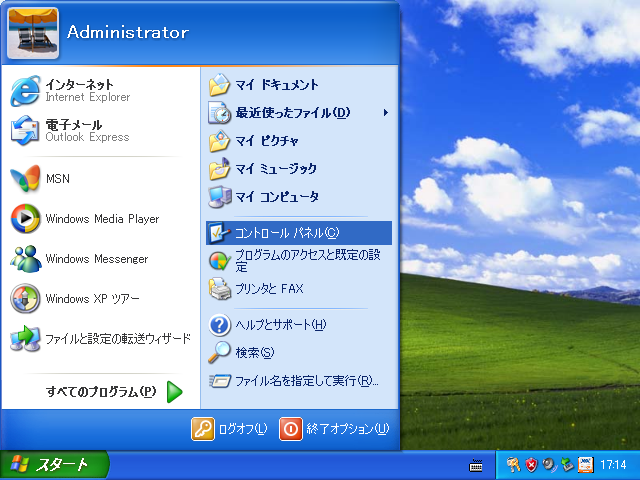This screenshot has width=640, height=480.
Task: Click the スタート button
Action: (x=55, y=465)
